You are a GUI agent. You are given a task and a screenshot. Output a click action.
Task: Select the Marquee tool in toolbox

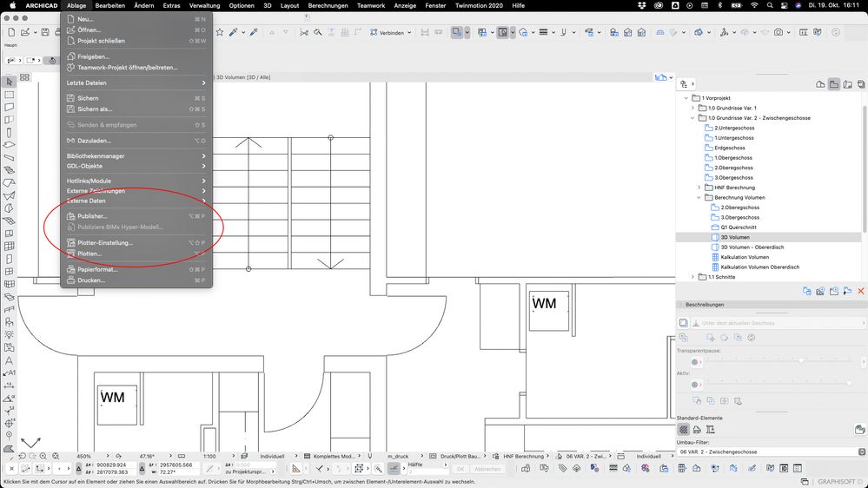coord(9,95)
